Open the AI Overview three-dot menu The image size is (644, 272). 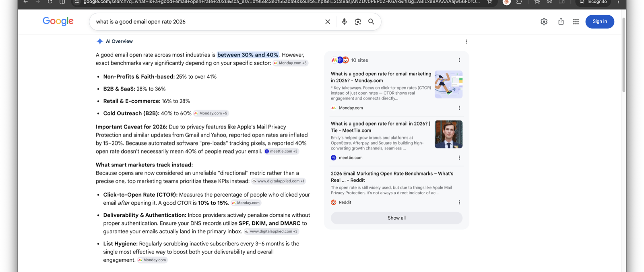(x=466, y=42)
